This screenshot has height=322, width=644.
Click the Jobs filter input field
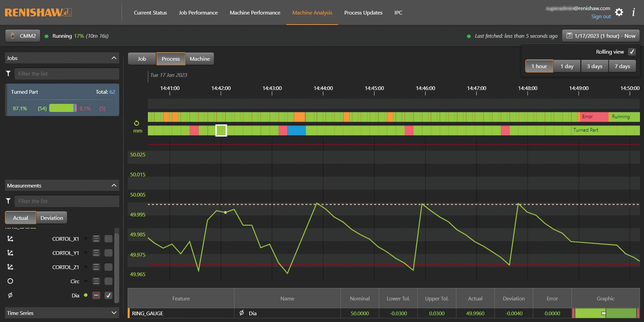67,74
